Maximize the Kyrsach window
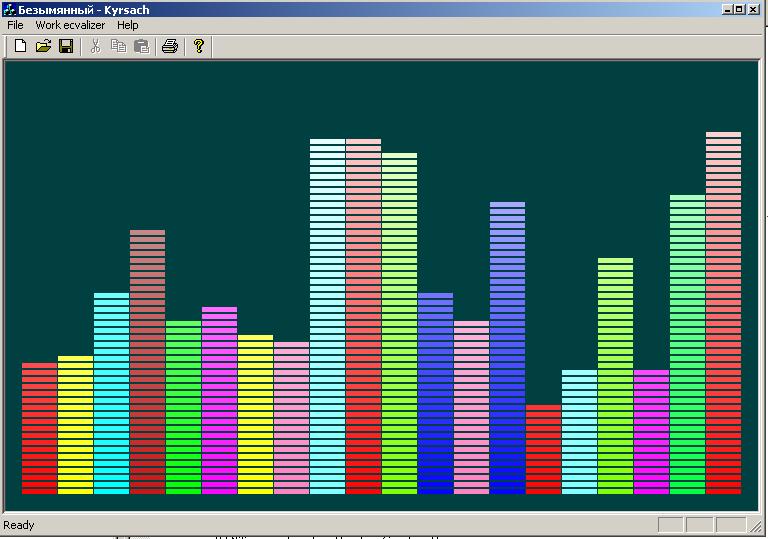This screenshot has height=539, width=768. (x=739, y=9)
